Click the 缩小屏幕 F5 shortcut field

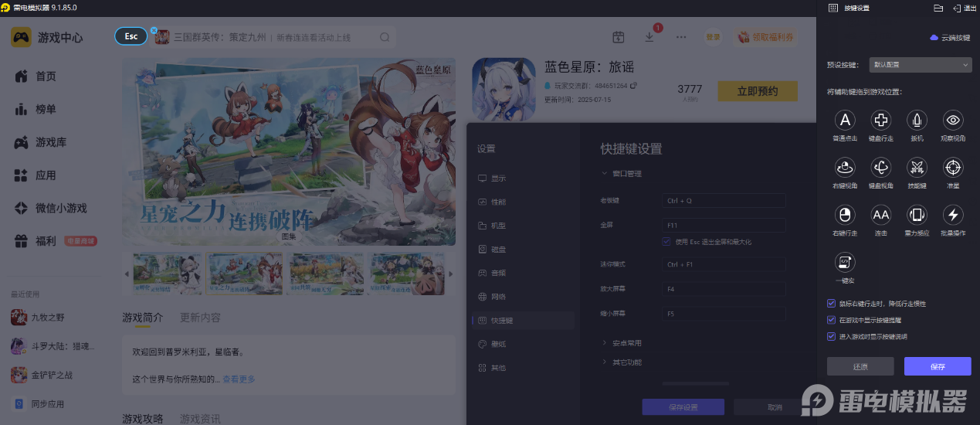724,314
